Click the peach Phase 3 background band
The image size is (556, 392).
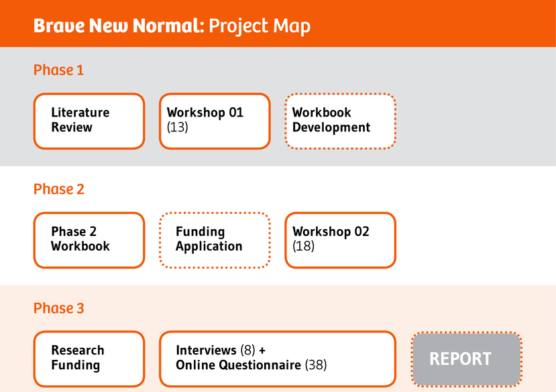point(268,302)
